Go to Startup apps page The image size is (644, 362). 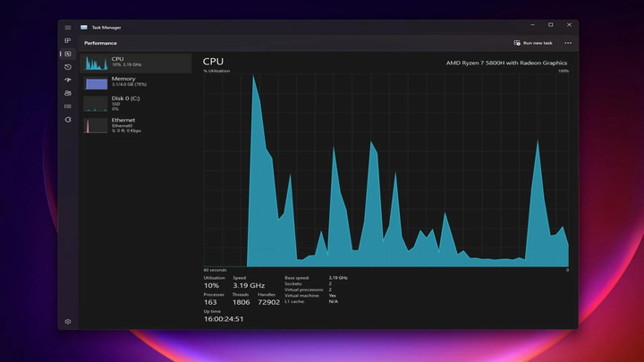point(68,80)
